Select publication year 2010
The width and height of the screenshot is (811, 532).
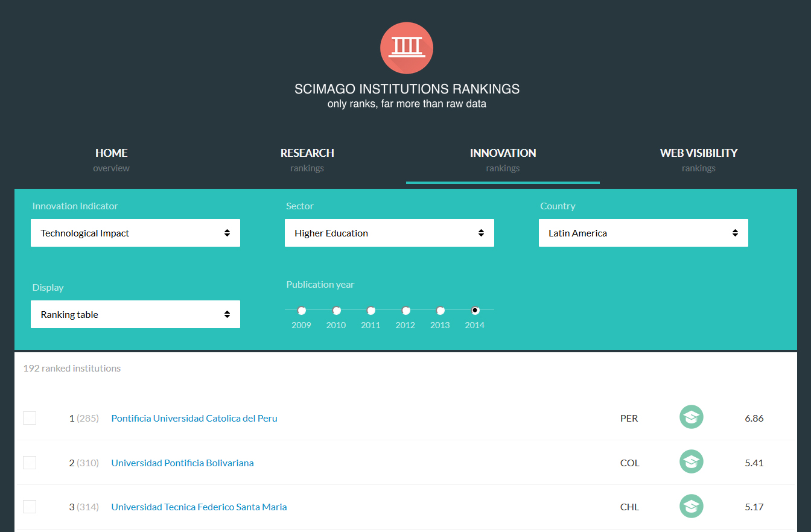[337, 311]
